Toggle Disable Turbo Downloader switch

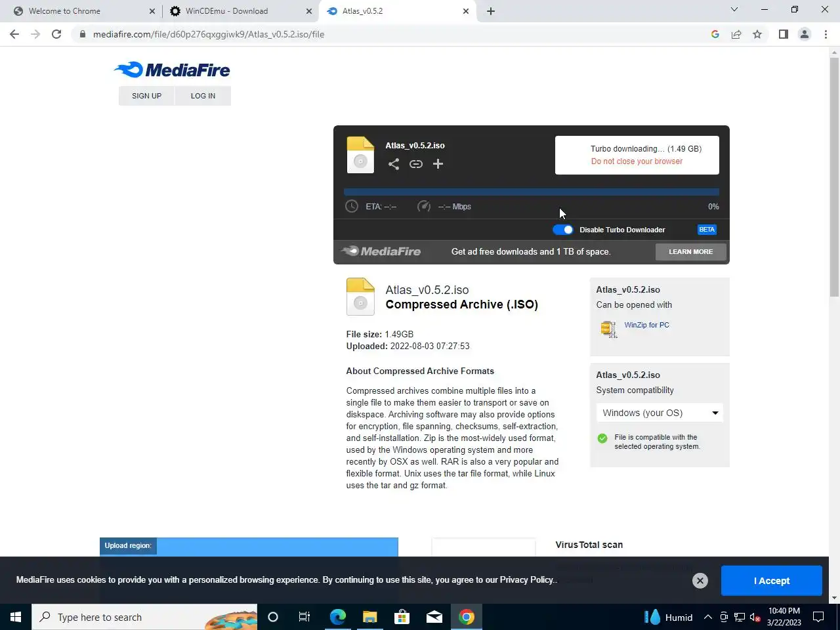click(563, 230)
